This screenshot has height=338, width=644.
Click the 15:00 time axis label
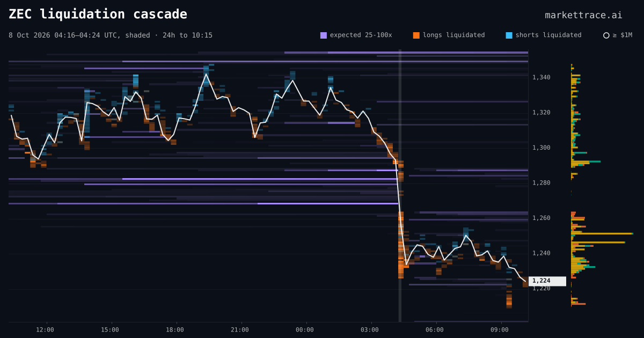coord(110,330)
